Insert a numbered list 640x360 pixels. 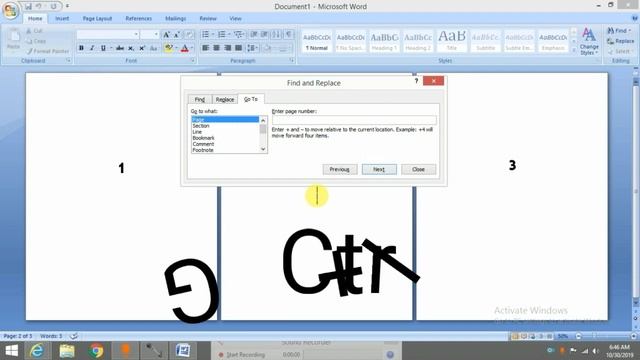coord(222,35)
